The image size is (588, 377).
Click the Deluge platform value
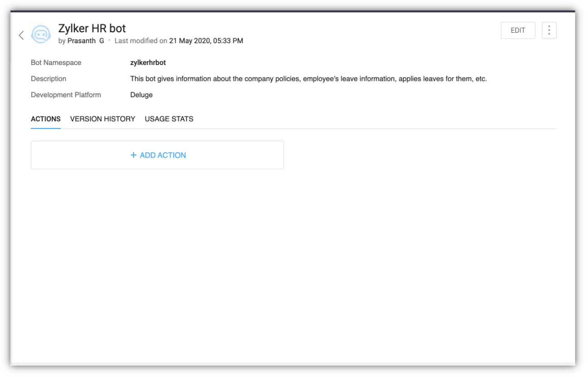[141, 95]
